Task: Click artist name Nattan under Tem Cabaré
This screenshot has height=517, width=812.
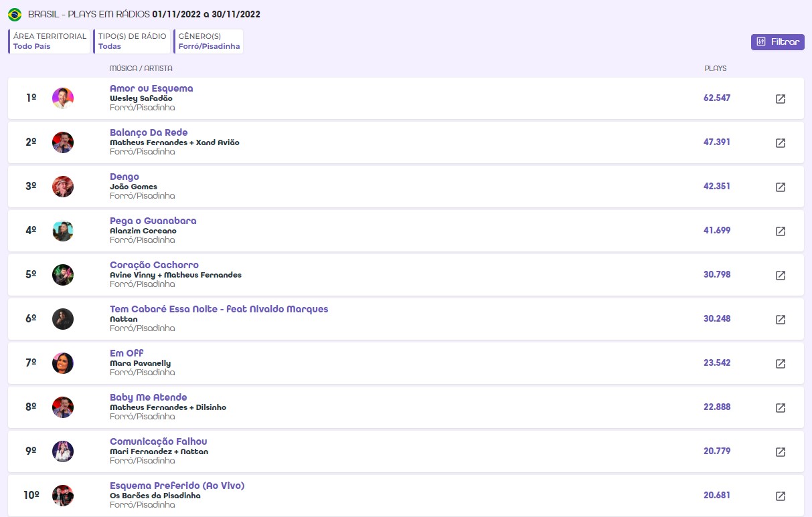Action: point(124,319)
